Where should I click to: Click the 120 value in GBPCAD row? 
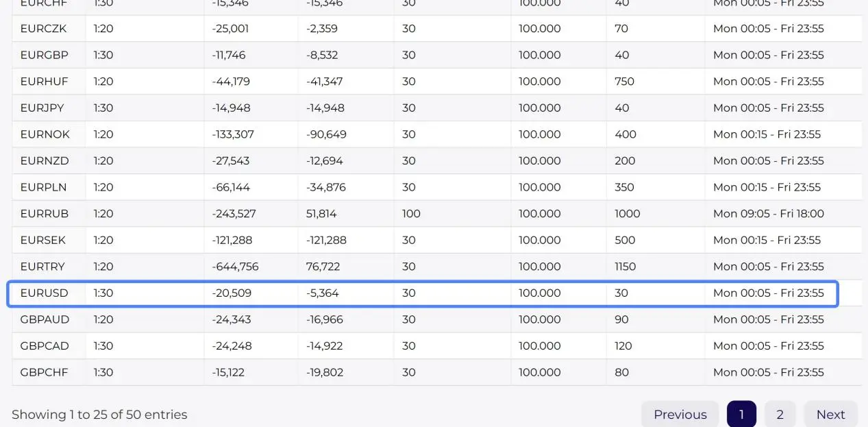623,345
